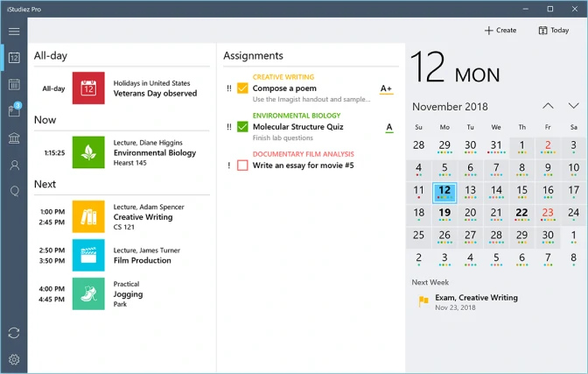Select November 27 in calendar
588x374 pixels.
(x=470, y=237)
